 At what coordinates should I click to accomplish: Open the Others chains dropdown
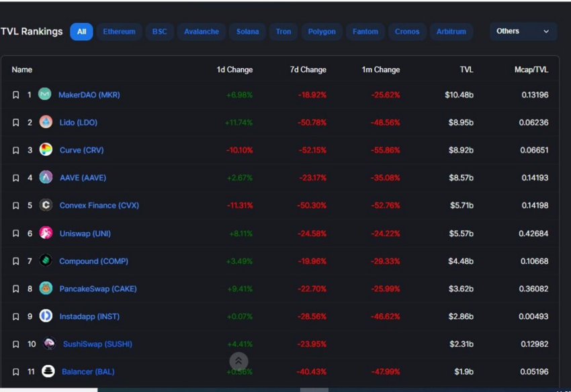pos(523,32)
